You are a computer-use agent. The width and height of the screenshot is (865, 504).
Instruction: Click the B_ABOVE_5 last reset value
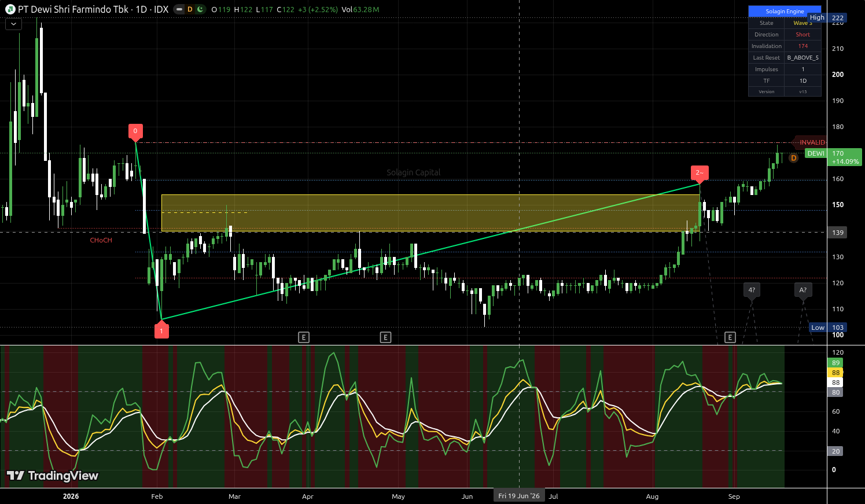(803, 58)
